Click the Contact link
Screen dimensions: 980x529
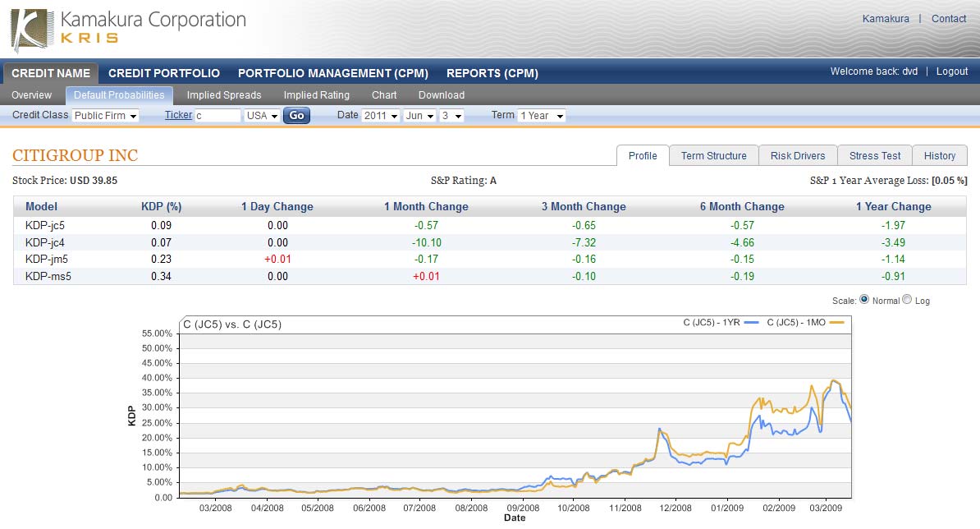(x=949, y=19)
